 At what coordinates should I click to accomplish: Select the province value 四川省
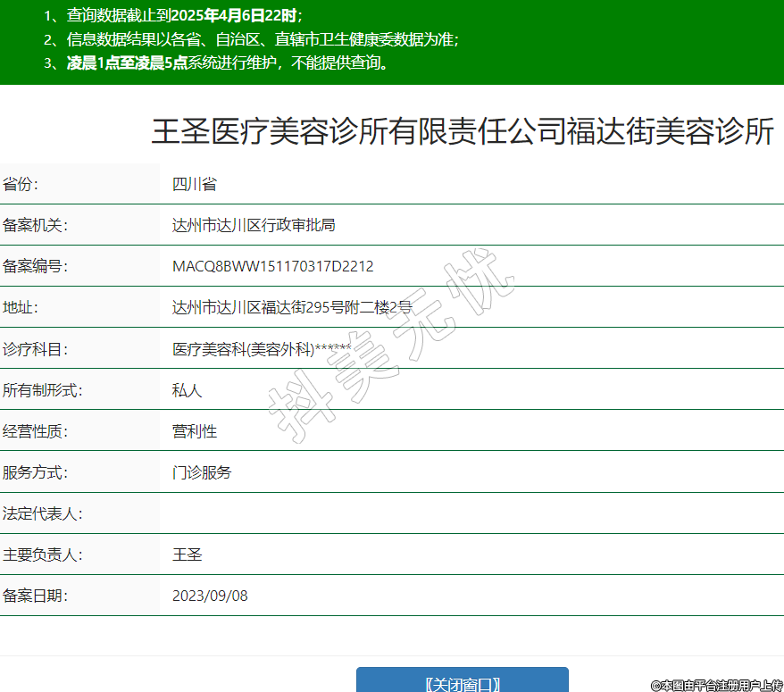(x=194, y=185)
